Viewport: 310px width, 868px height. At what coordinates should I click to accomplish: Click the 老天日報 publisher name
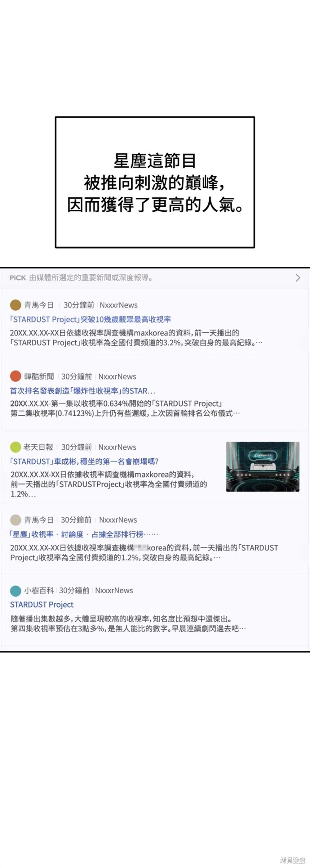click(38, 447)
